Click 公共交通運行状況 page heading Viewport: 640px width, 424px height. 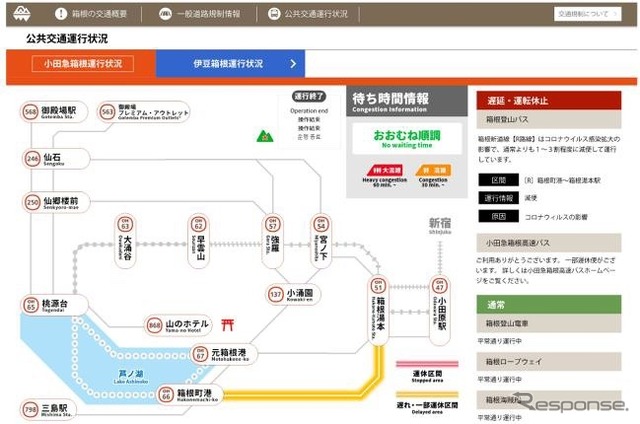(x=67, y=39)
